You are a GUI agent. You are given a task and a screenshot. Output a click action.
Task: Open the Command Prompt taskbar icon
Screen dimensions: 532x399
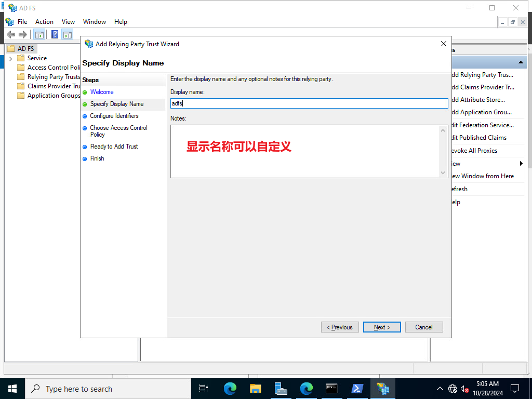(x=331, y=389)
